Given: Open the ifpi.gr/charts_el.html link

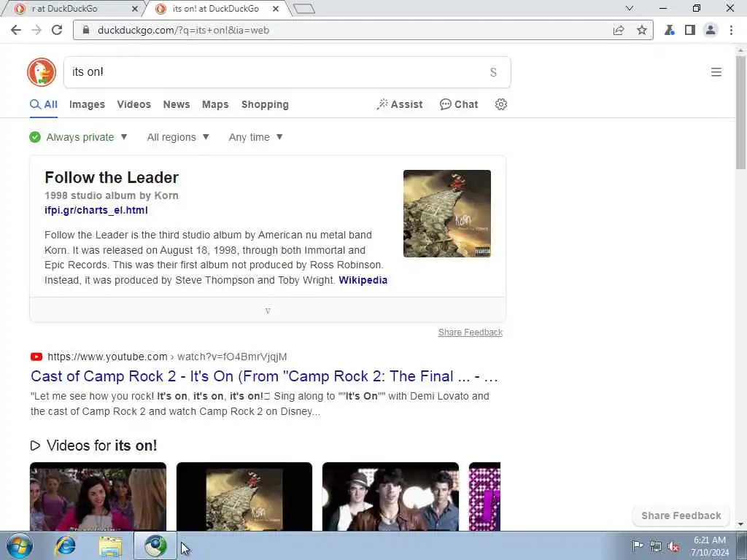Looking at the screenshot, I should pos(96,210).
